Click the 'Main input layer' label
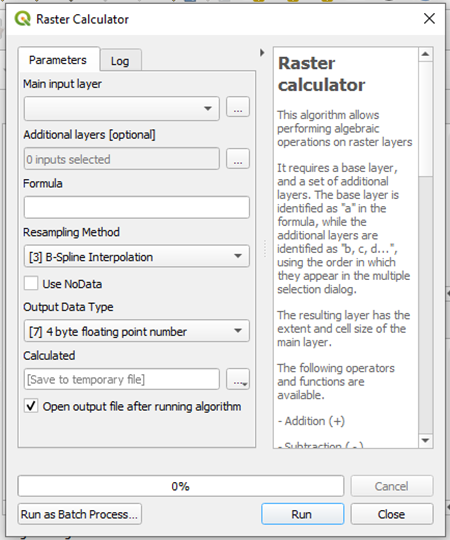450x540 pixels. 62,84
